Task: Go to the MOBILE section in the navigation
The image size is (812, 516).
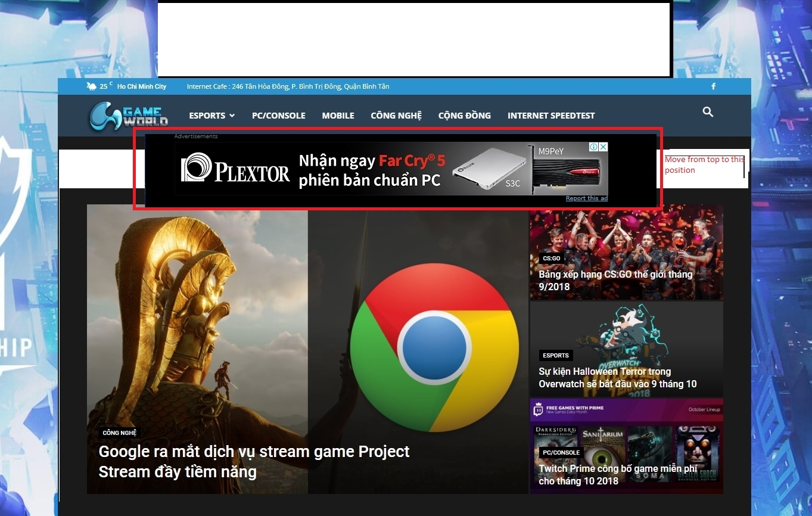Action: click(338, 116)
